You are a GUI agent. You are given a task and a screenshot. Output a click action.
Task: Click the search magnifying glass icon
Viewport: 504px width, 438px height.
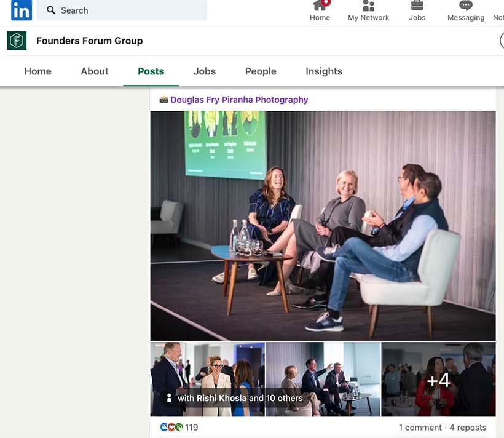pyautogui.click(x=51, y=10)
